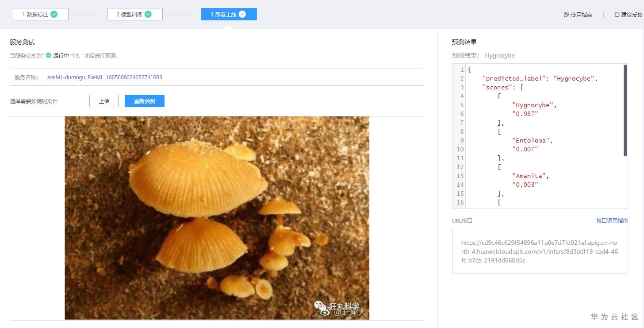
Task: Open the exeML-dumogu service name link
Action: click(x=105, y=77)
